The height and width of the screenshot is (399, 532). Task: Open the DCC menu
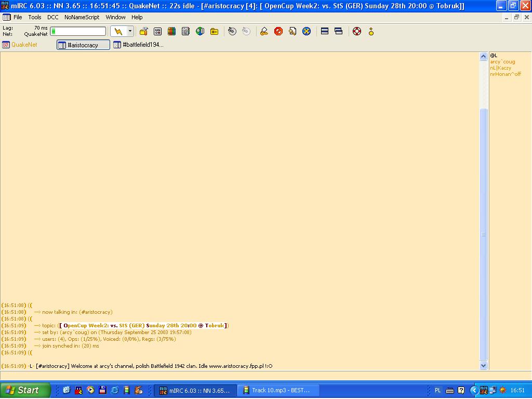pyautogui.click(x=52, y=17)
